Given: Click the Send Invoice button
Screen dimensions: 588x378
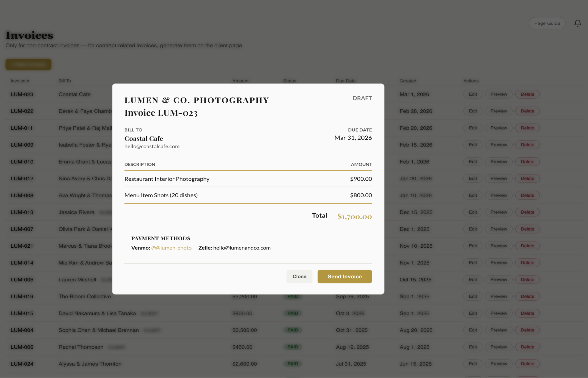Looking at the screenshot, I should (x=345, y=276).
